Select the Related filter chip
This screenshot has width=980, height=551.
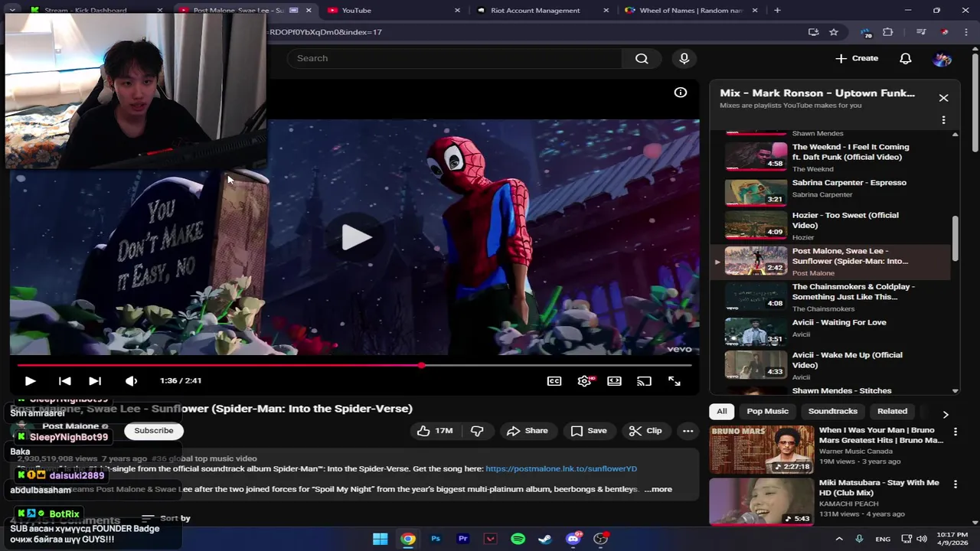(892, 411)
